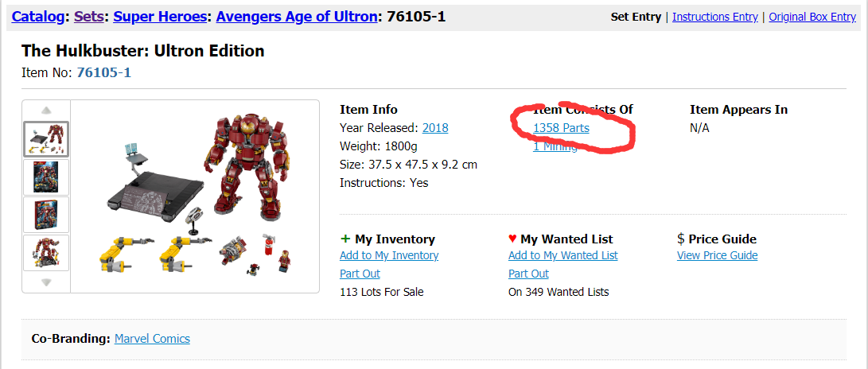Click Add to My Inventory
The image size is (868, 369).
pyautogui.click(x=389, y=255)
